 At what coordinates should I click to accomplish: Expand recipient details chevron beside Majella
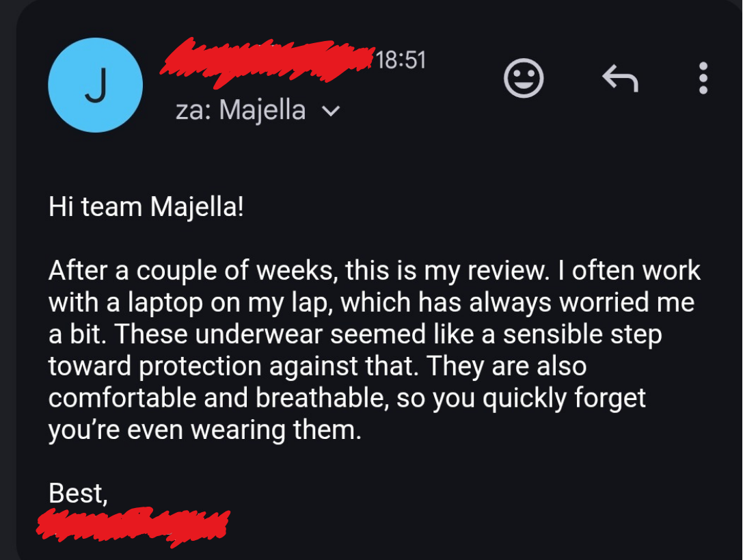[330, 111]
